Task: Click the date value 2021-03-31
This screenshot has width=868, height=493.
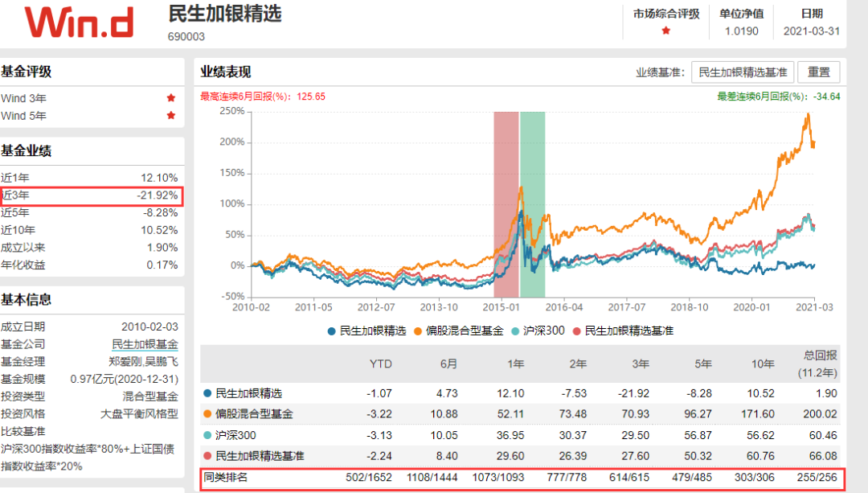Action: click(812, 31)
